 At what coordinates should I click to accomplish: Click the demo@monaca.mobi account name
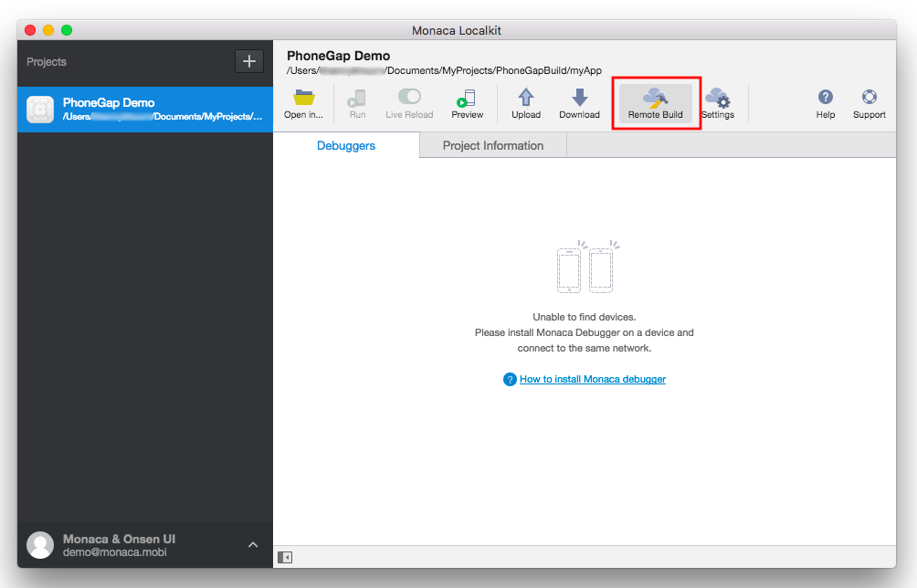pos(113,552)
